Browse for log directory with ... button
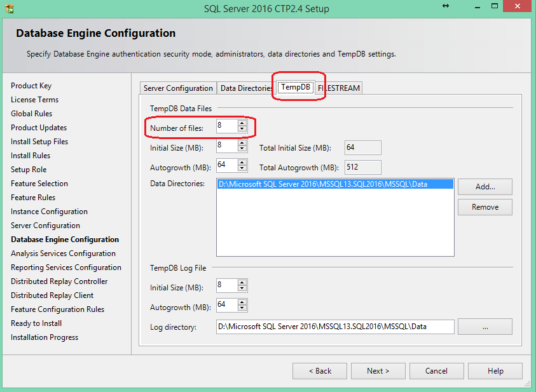Screen dimensions: 536x392 click(485, 327)
